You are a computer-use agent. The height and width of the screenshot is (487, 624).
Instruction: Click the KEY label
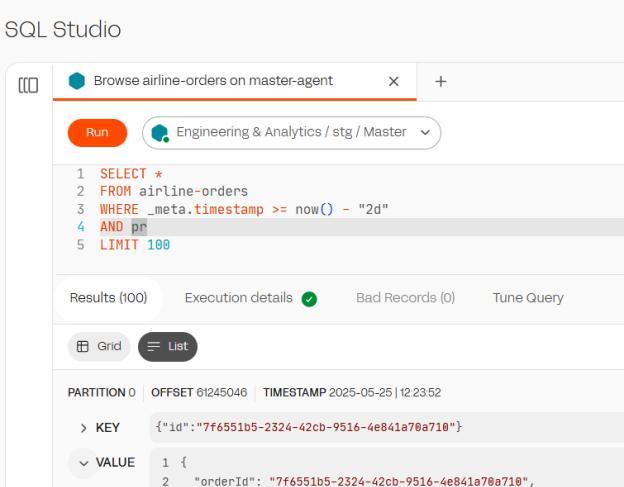107,428
